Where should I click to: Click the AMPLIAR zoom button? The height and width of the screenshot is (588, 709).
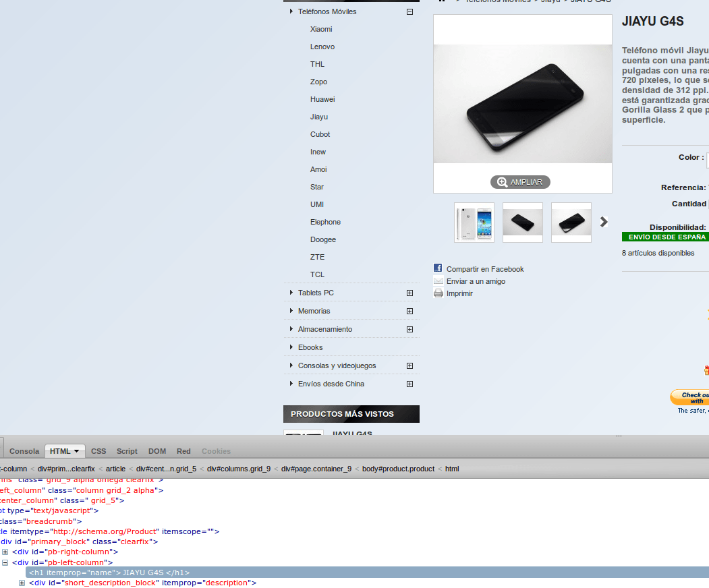pos(520,181)
